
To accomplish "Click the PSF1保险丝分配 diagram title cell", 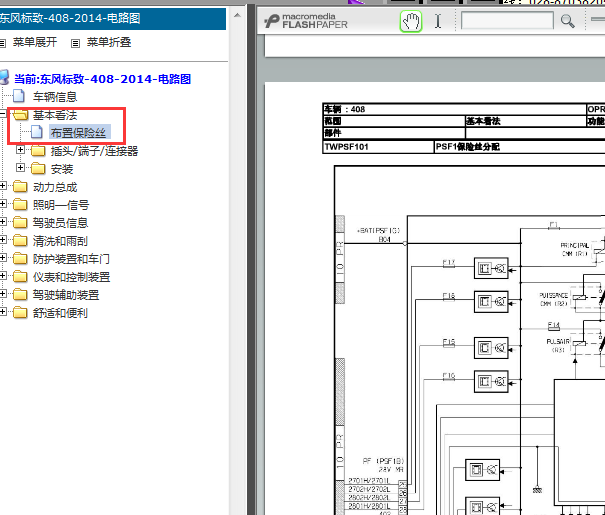I will pos(519,147).
